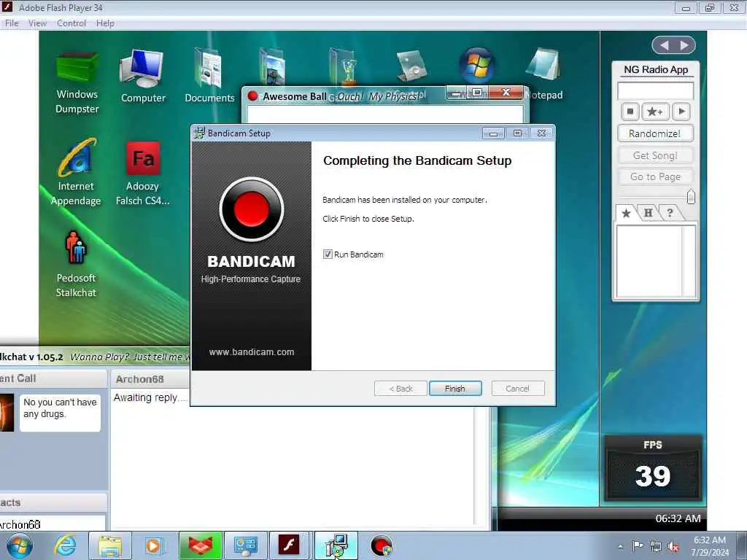Click the Bandicam Setup title bar icon
Screen dimensions: 747x560
[199, 133]
